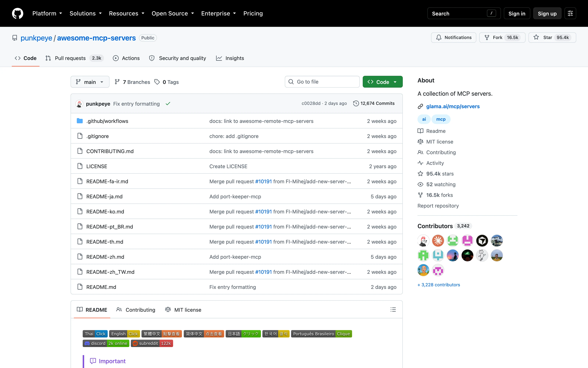
Task: Click the green check status icon
Action: pos(168,104)
